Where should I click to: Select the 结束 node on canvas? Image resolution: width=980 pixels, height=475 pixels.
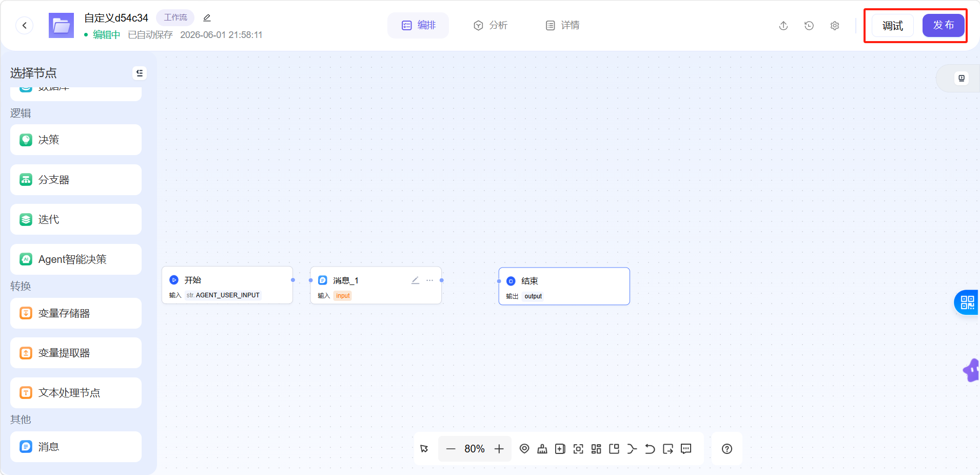pyautogui.click(x=564, y=286)
